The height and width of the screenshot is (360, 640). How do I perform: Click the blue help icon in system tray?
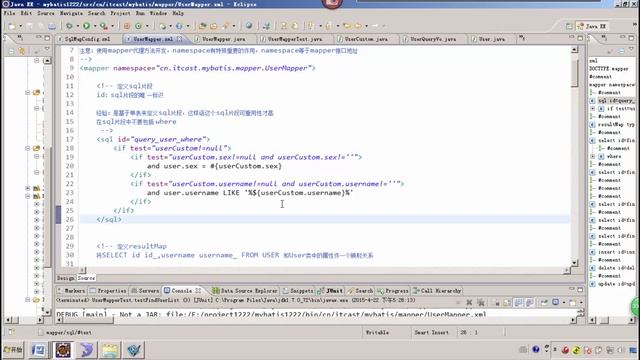[x=536, y=349]
